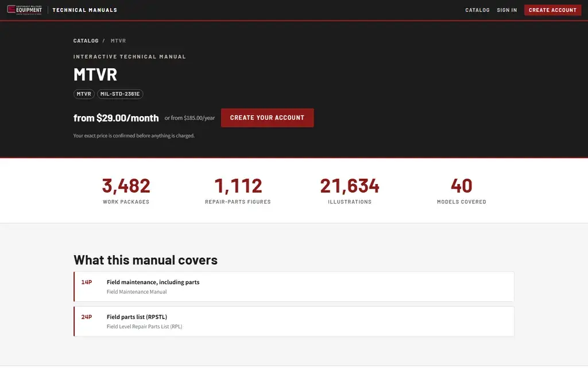Click Field Level Repair Parts List subtitle
The image size is (588, 368).
pyautogui.click(x=144, y=327)
